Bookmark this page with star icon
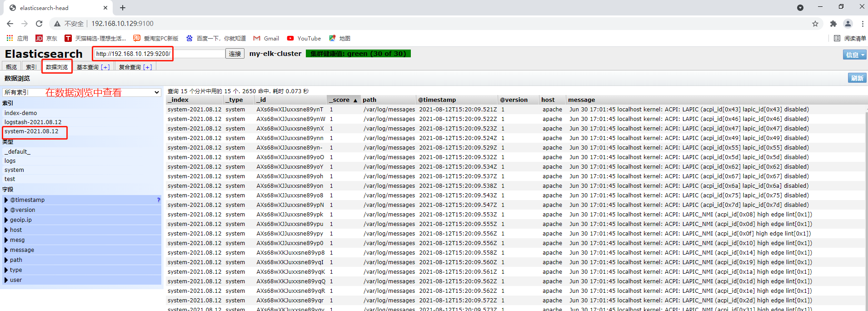868x311 pixels. pos(815,24)
